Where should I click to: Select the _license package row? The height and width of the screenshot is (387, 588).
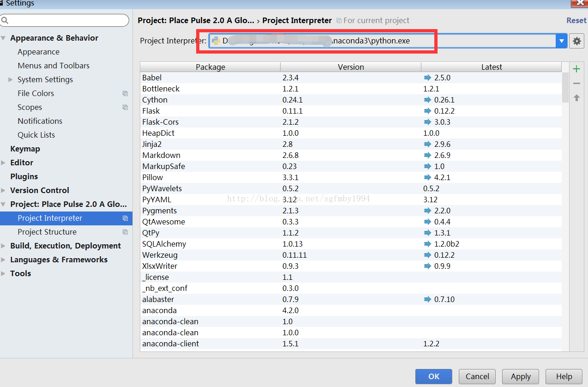tap(351, 277)
